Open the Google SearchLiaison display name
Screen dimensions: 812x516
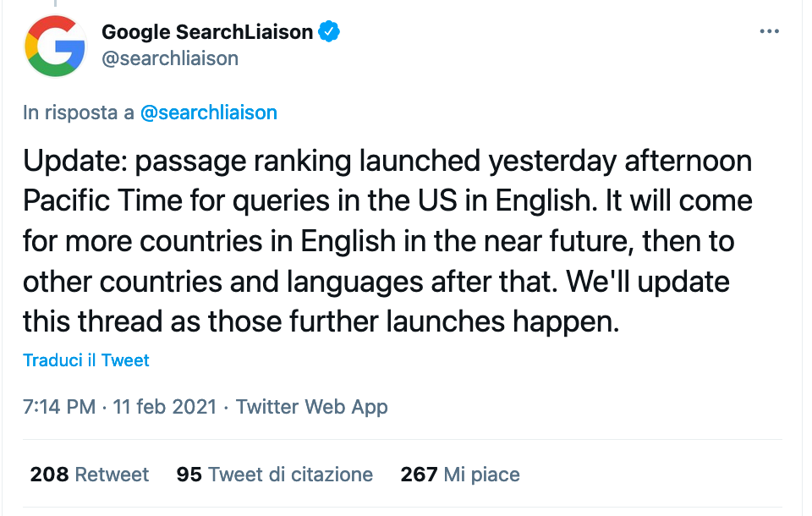(x=207, y=31)
